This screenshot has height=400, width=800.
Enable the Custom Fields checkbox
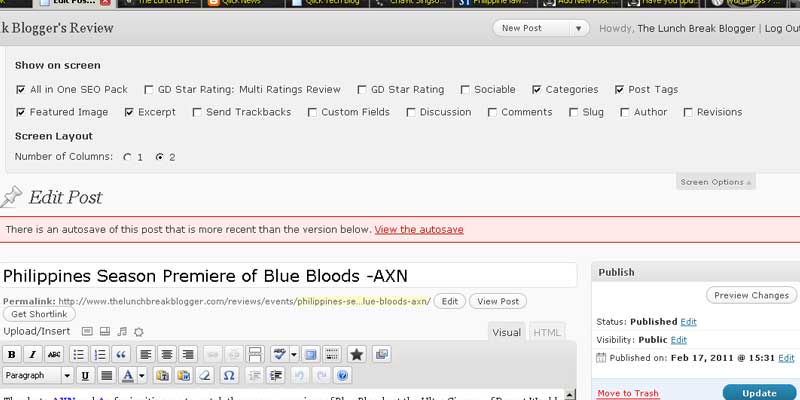tap(312, 112)
